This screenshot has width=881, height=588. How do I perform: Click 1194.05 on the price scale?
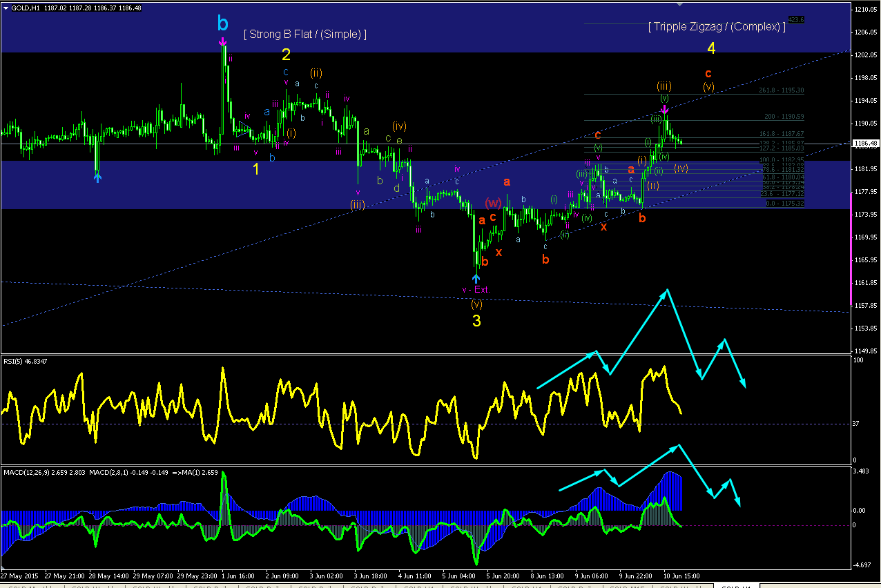pyautogui.click(x=867, y=101)
